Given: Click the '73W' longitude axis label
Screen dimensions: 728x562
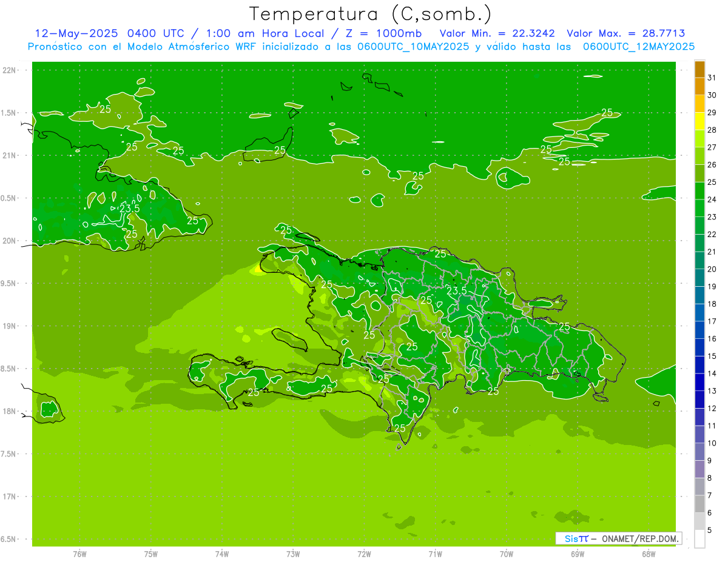Looking at the screenshot, I should pyautogui.click(x=293, y=554).
